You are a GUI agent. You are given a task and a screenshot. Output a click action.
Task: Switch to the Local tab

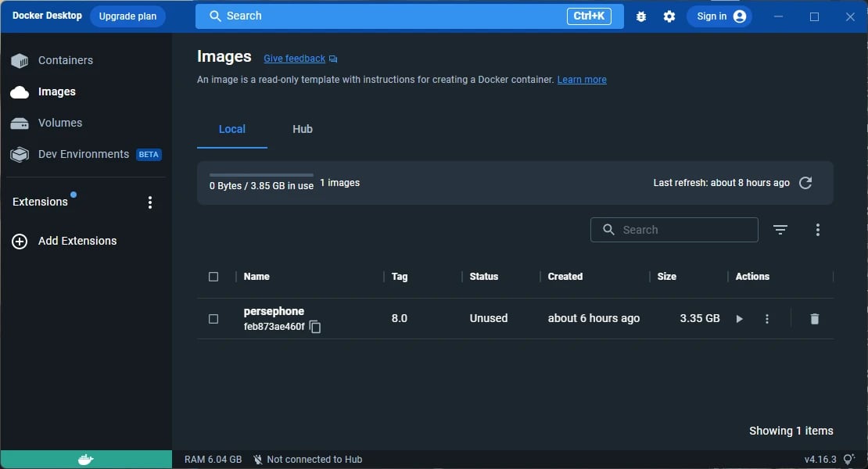click(x=232, y=129)
